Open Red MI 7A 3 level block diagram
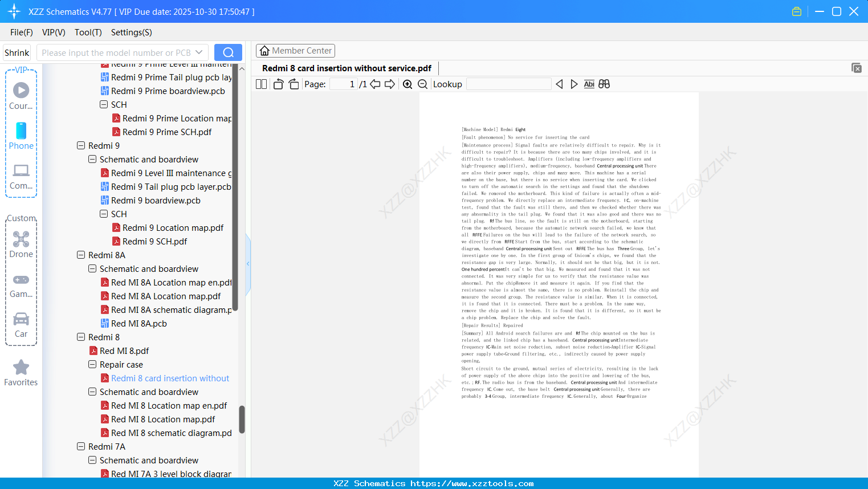868x489 pixels. [x=172, y=474]
